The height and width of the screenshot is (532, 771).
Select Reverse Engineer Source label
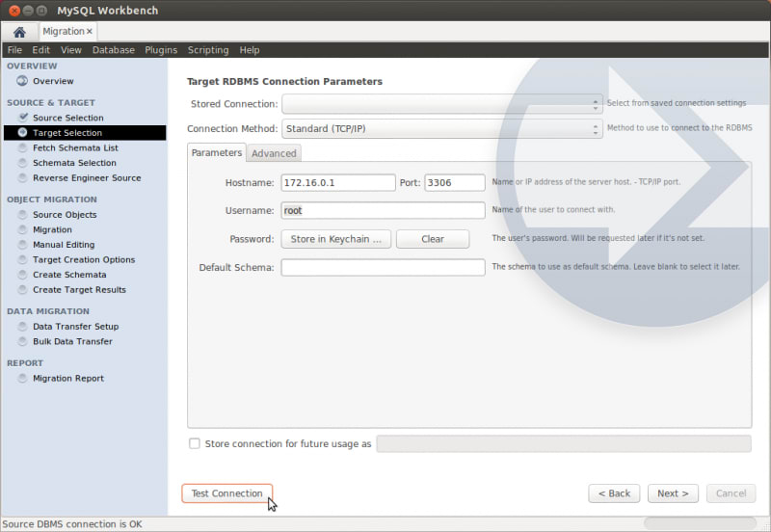pos(87,178)
